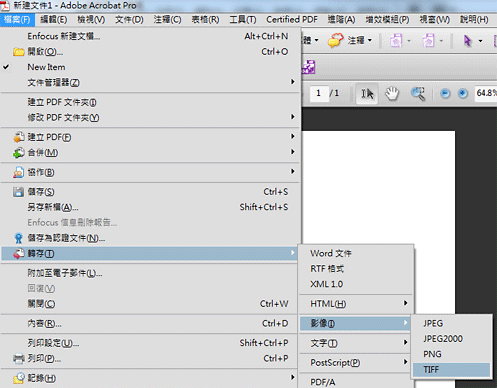Screen dimensions: 497x388
Task: Expand the 建立 PDF(F) submenu arrow
Action: (293, 136)
